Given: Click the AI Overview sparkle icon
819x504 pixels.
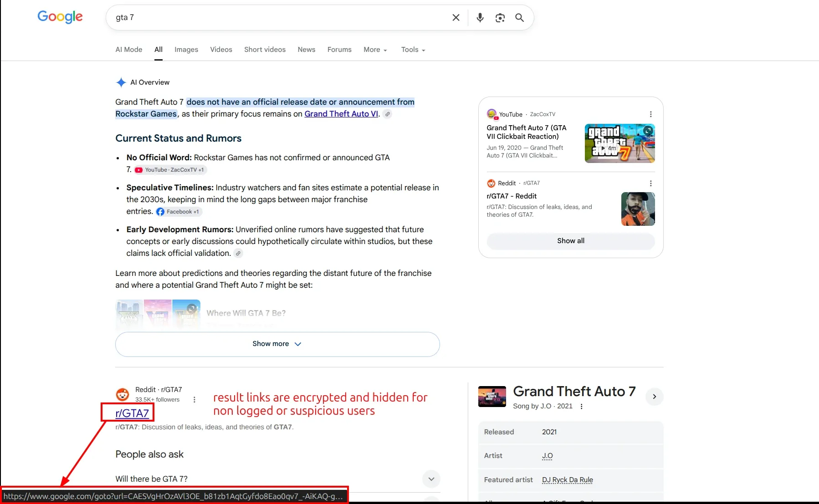Looking at the screenshot, I should pyautogui.click(x=121, y=82).
